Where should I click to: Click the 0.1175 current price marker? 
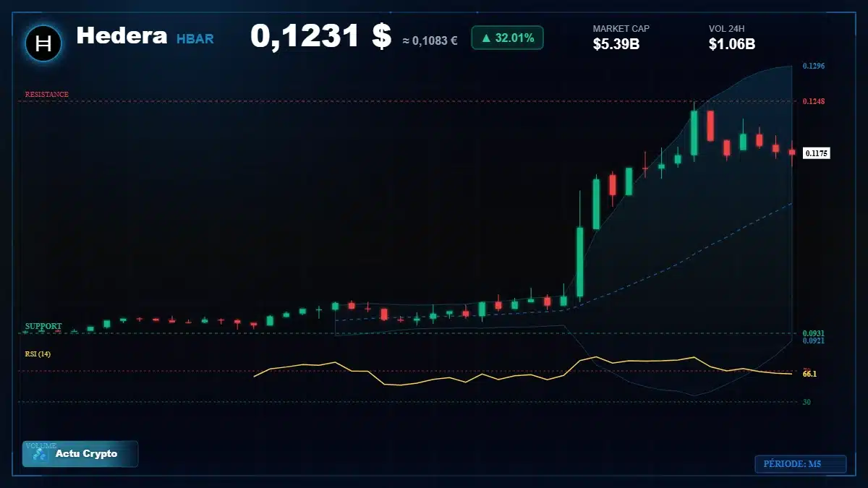[817, 153]
